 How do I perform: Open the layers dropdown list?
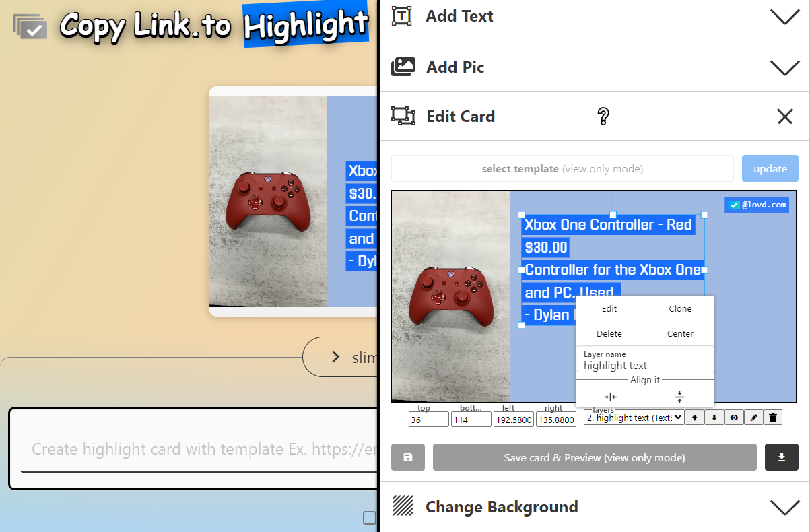tap(634, 418)
